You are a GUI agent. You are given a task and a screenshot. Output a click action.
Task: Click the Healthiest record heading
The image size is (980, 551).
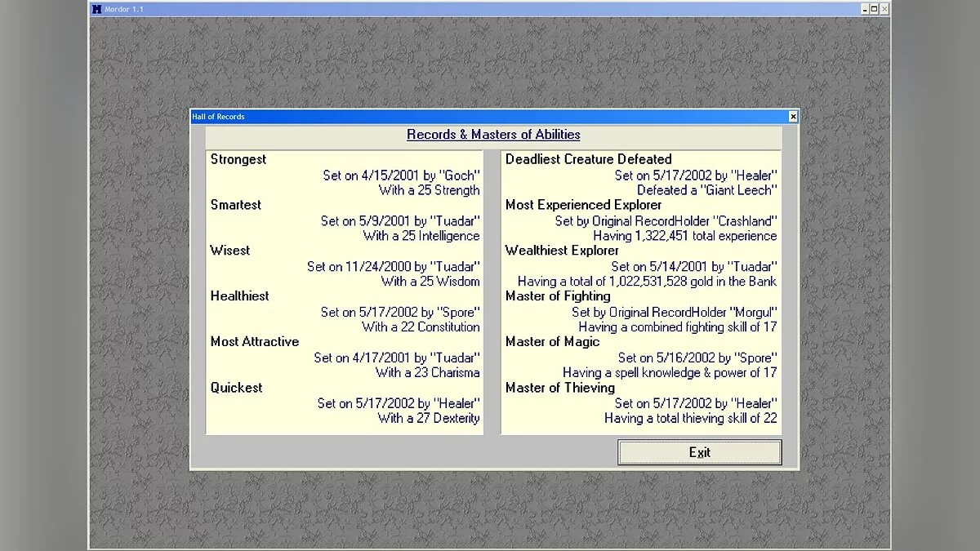point(239,296)
